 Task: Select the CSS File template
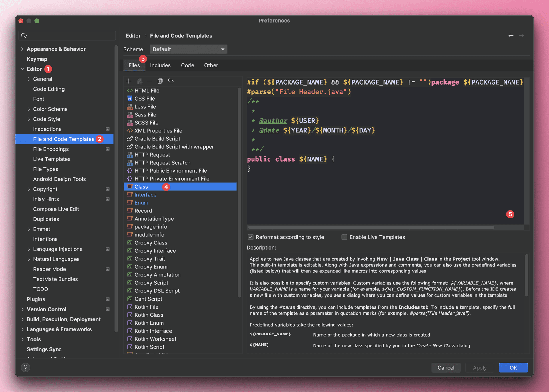pos(144,99)
